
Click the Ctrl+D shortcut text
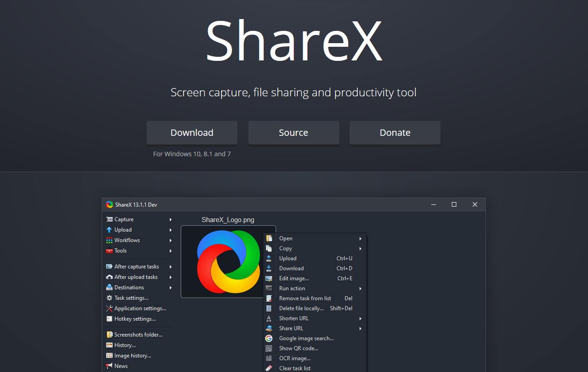pos(345,268)
